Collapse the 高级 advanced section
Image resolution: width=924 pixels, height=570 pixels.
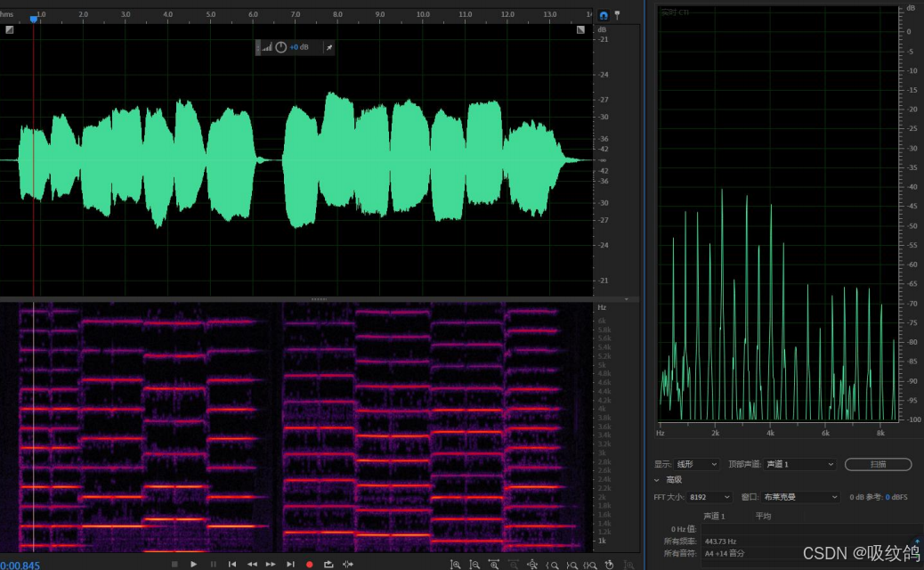656,480
